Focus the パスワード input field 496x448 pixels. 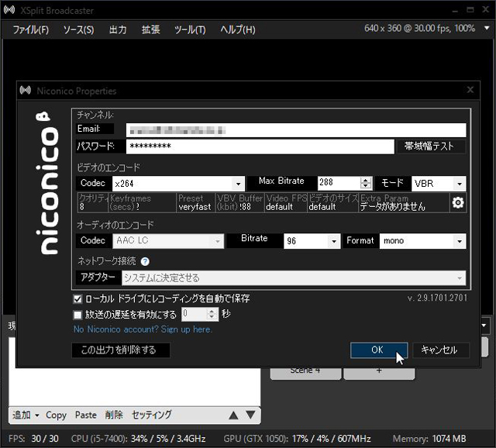260,146
